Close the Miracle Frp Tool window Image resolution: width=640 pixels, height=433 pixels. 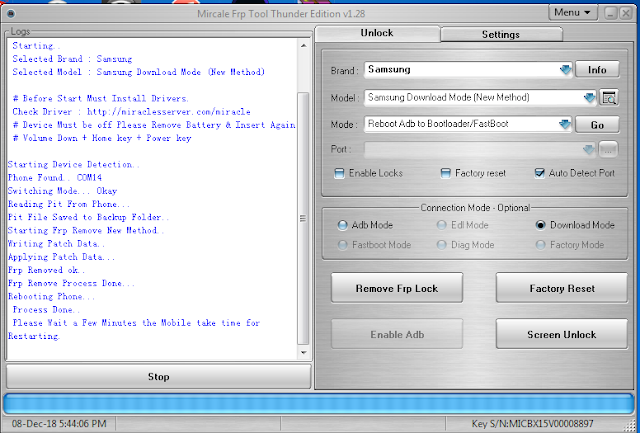click(626, 13)
